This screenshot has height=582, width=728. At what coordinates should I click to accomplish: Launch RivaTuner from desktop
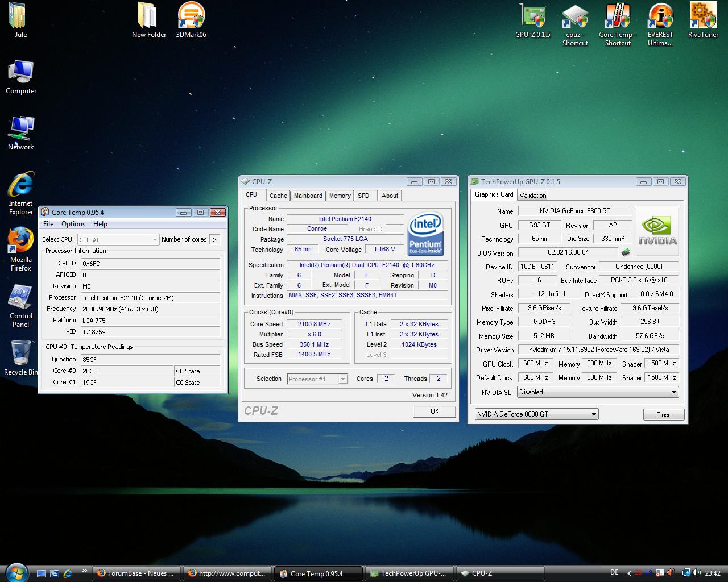703,20
